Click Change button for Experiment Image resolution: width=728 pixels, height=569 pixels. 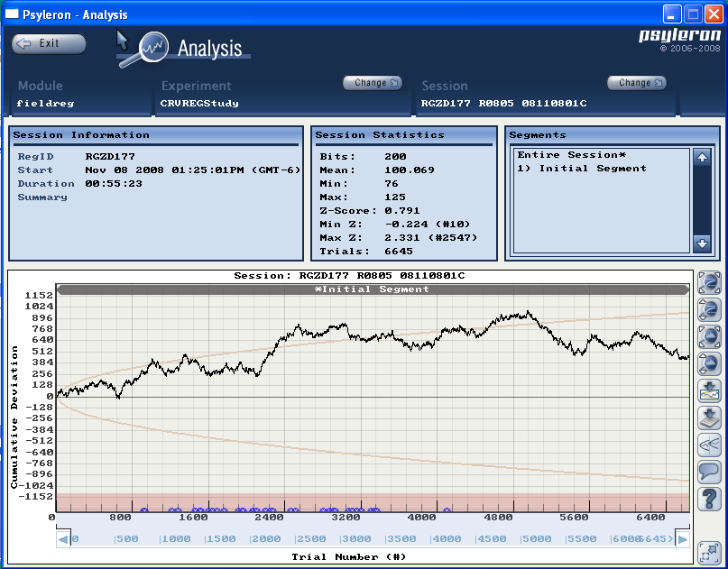point(372,83)
